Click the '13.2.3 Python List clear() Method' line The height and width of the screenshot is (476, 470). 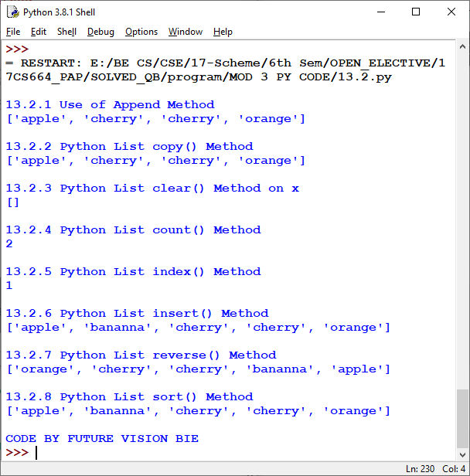(152, 189)
